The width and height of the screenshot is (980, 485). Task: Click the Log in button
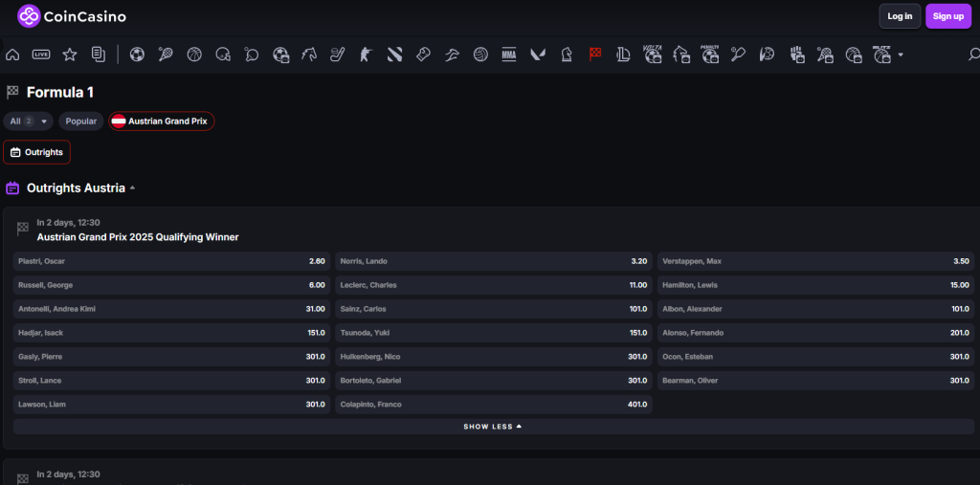900,16
